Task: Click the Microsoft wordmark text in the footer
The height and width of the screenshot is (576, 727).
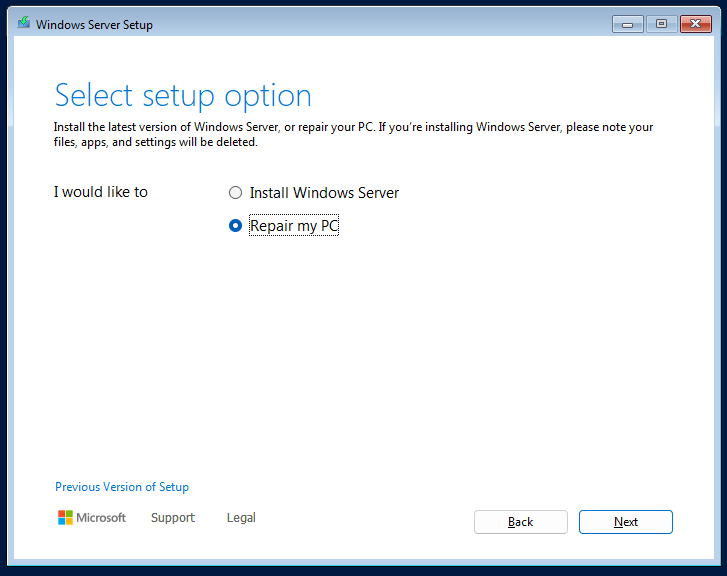Action: 102,518
